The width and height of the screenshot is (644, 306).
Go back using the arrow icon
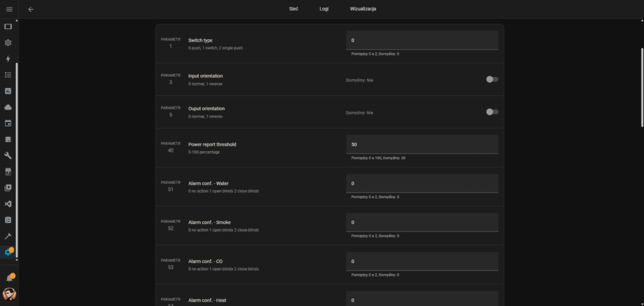tap(31, 9)
